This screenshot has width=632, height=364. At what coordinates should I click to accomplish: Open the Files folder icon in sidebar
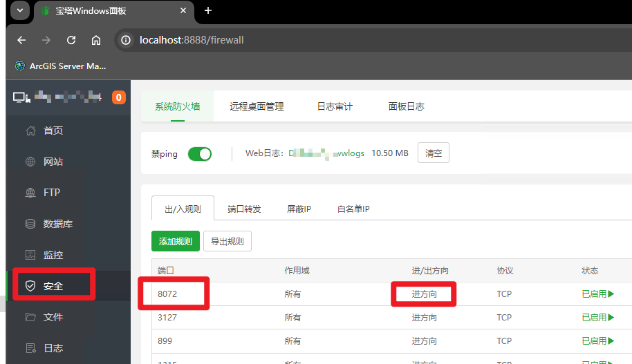(30, 317)
